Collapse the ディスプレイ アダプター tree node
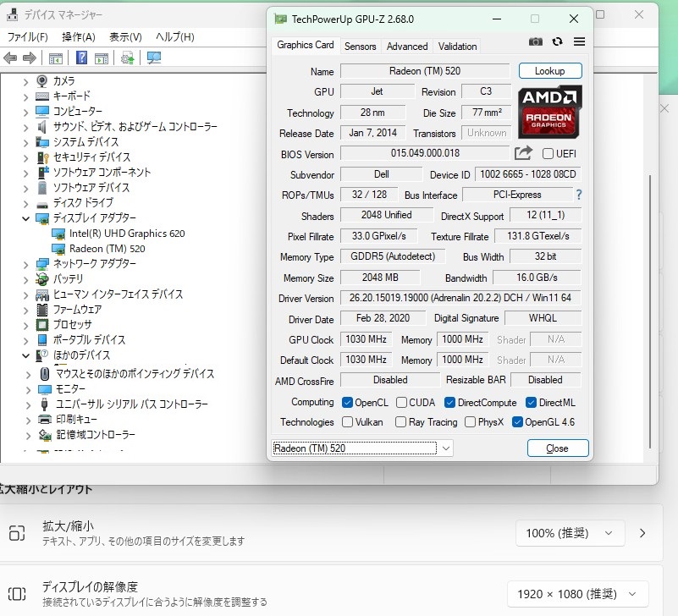 [25, 218]
